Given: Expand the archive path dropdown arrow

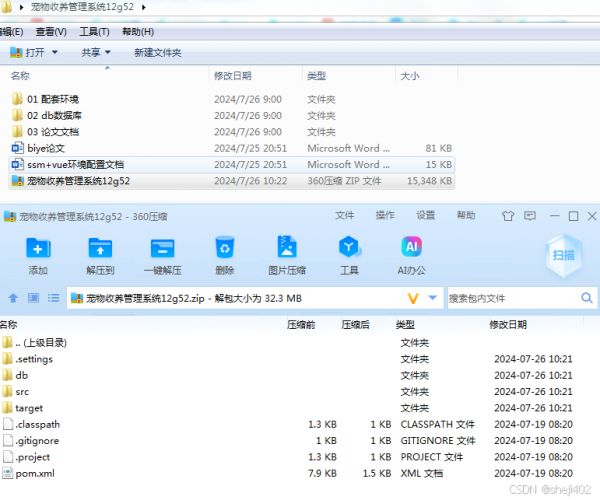Looking at the screenshot, I should point(432,298).
